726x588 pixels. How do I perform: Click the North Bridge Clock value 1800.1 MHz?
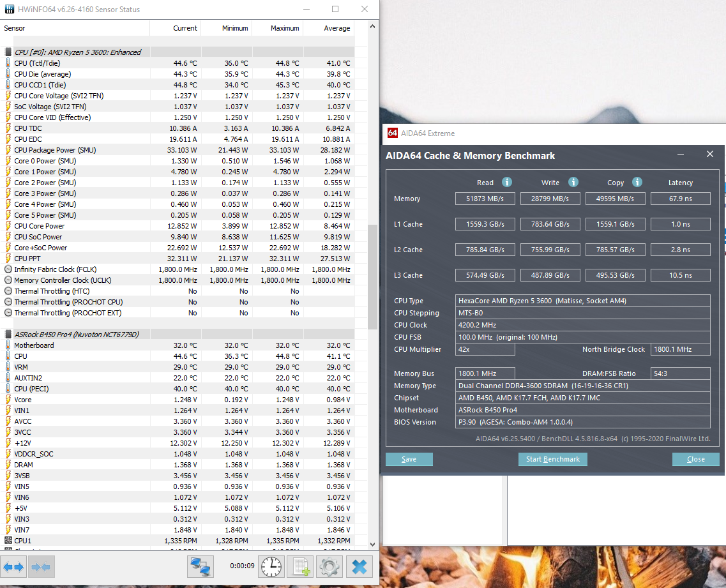point(680,350)
